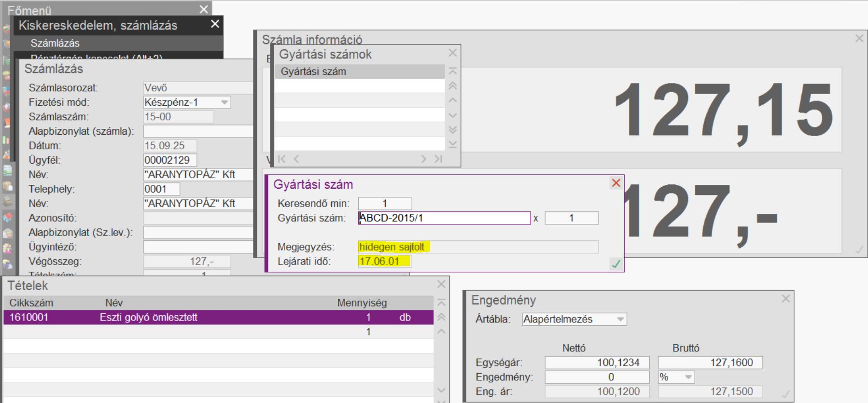Viewport: 868px width, 403px height.
Task: Click the Ügyfél customer code field
Action: pos(170,160)
